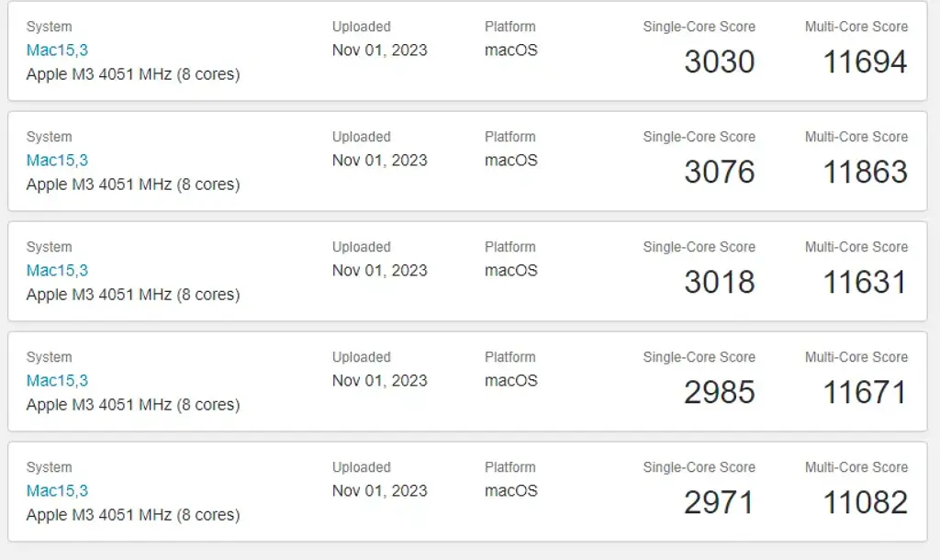This screenshot has height=560, width=940.
Task: Open the Mac15,3 link beside score 2971
Action: [x=57, y=491]
